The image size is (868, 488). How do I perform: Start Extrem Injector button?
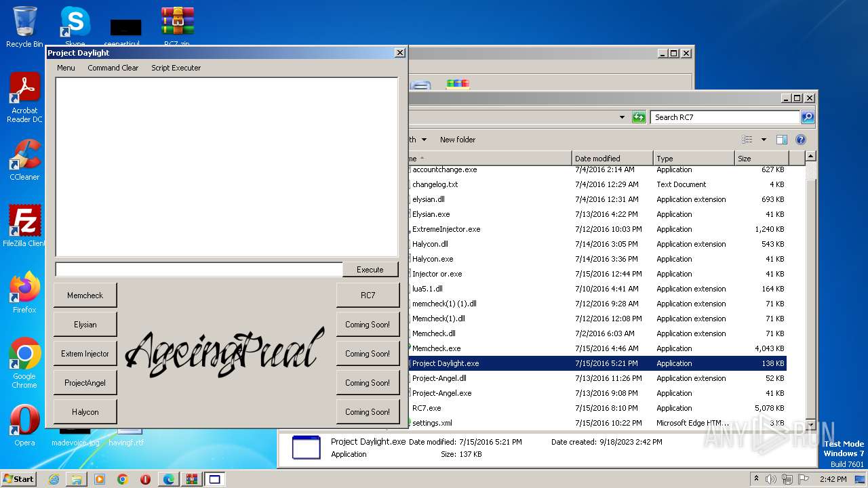point(85,353)
